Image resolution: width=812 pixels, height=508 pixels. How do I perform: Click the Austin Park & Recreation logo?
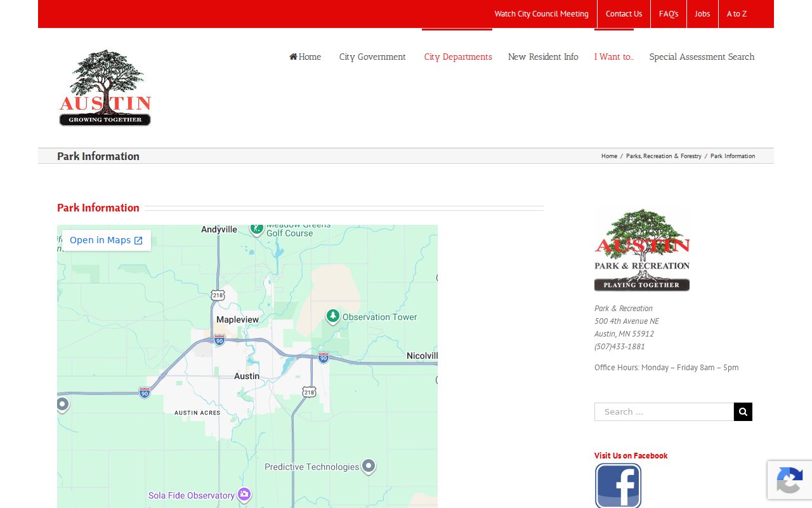[x=642, y=250]
